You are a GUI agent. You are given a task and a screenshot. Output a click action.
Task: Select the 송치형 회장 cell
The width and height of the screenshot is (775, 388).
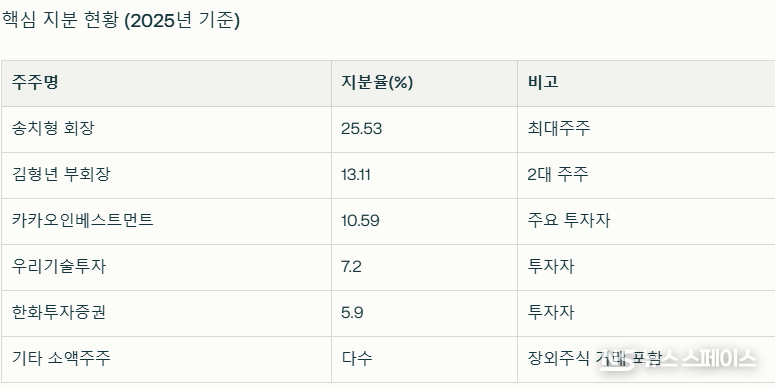click(x=166, y=129)
